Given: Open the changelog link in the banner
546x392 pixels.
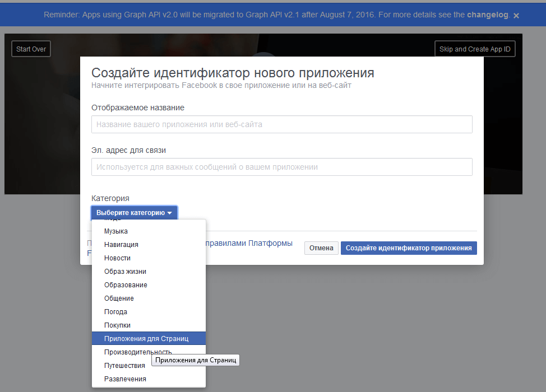Looking at the screenshot, I should coord(488,15).
